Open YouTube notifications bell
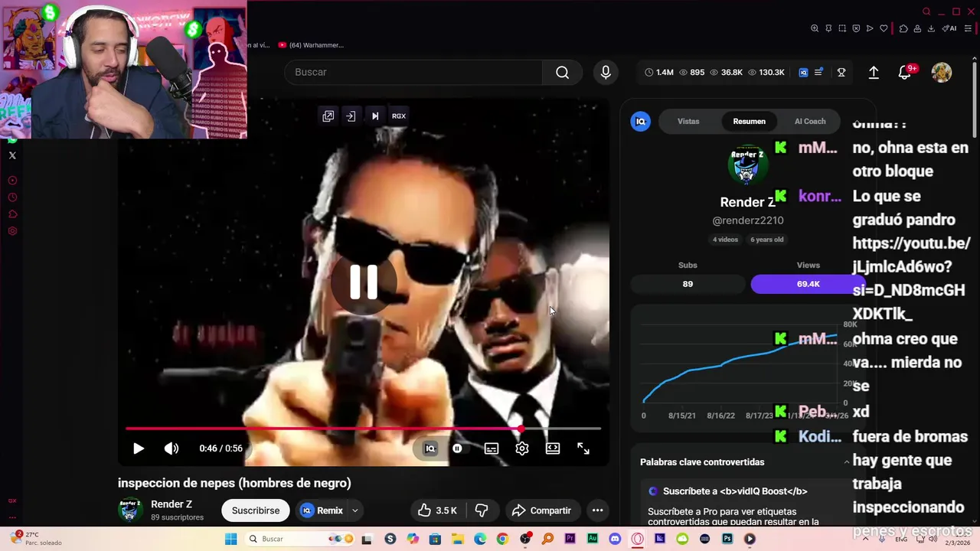Image resolution: width=980 pixels, height=551 pixels. pyautogui.click(x=905, y=73)
